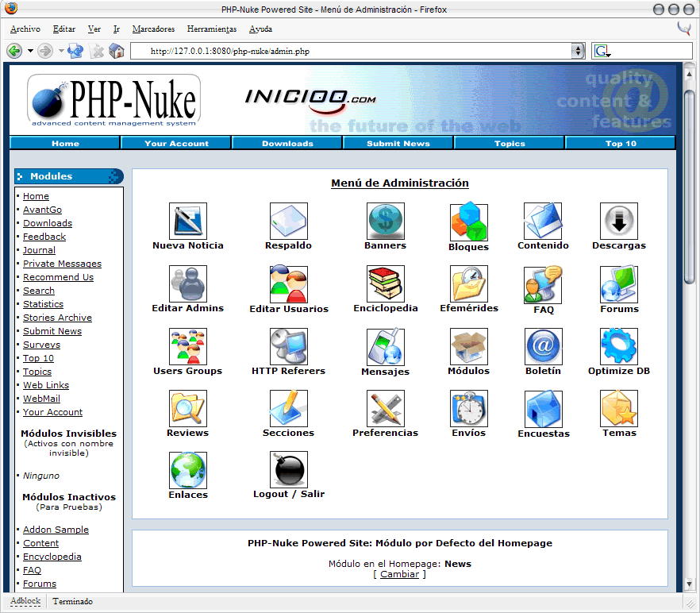Open the Enciclopedia stacked books icon
Image resolution: width=700 pixels, height=613 pixels.
point(385,283)
